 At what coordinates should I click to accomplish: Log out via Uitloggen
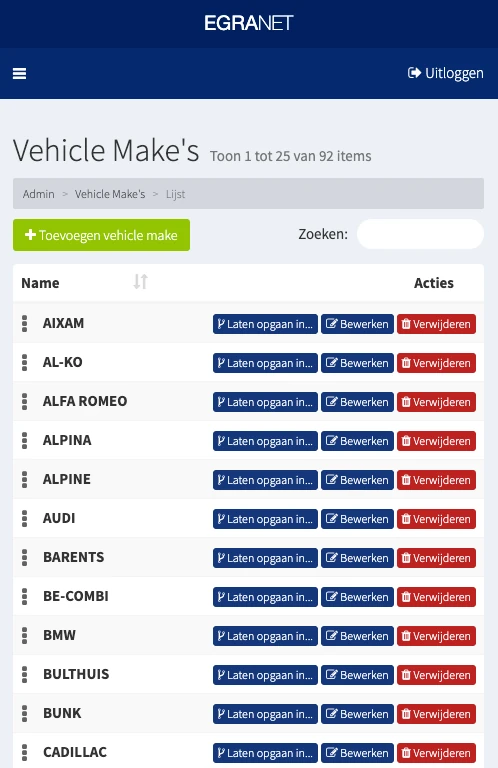pos(446,73)
